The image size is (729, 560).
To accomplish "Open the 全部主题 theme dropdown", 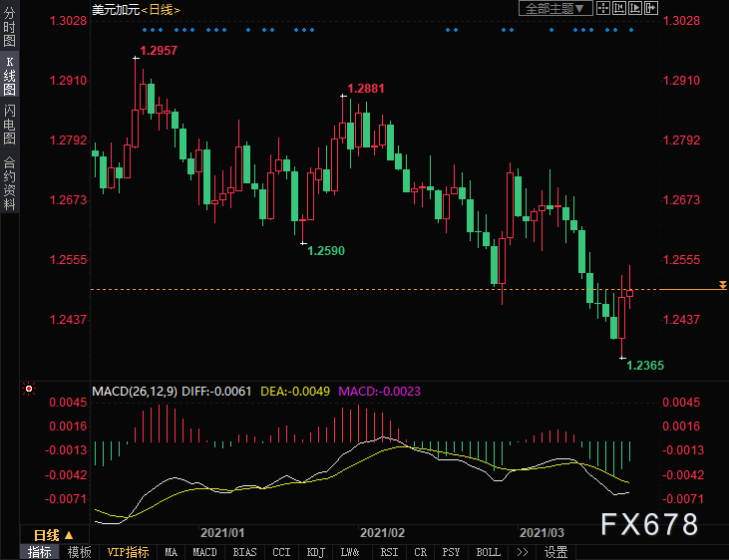I will 555,8.
